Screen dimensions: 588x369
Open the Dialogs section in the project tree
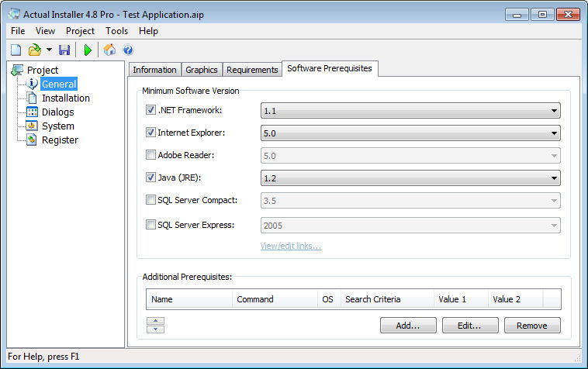(x=57, y=112)
